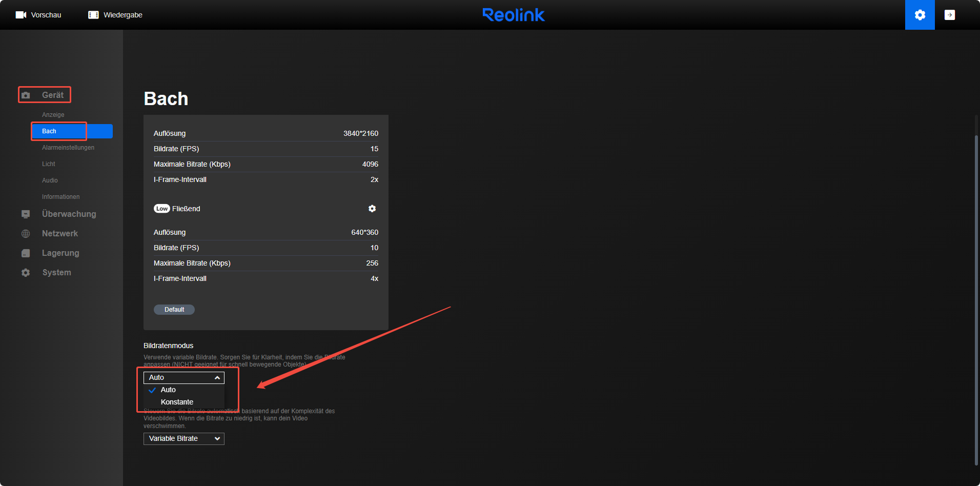980x486 pixels.
Task: Click the Gerät camera icon
Action: (26, 95)
